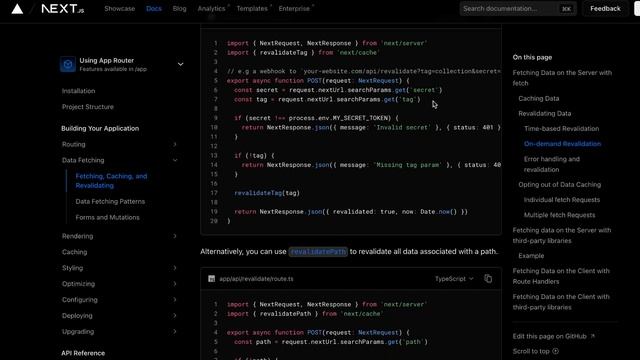640x360 pixels.
Task: Expand the Routing section chevron
Action: (175, 144)
